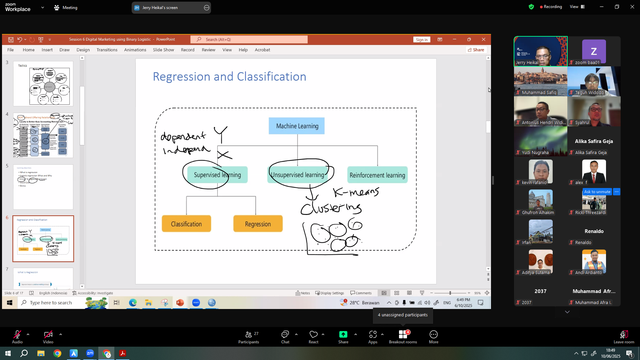The height and width of the screenshot is (360, 640).
Task: Select slide 4 thumbnail
Action: [43, 136]
